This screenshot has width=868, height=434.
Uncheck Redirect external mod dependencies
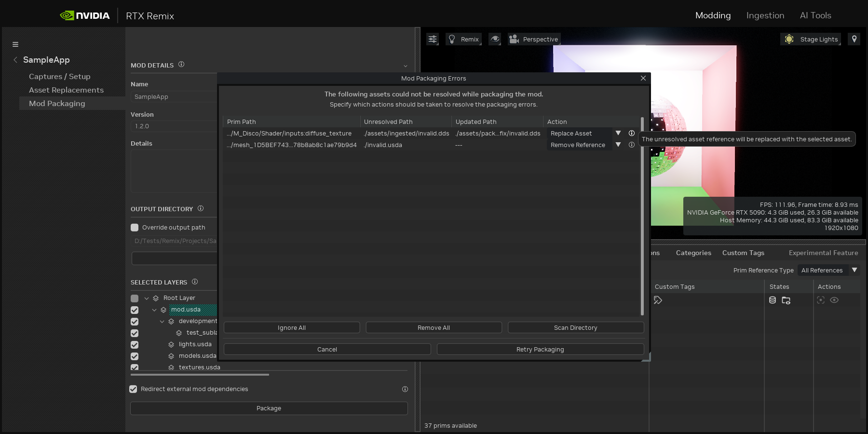click(133, 389)
